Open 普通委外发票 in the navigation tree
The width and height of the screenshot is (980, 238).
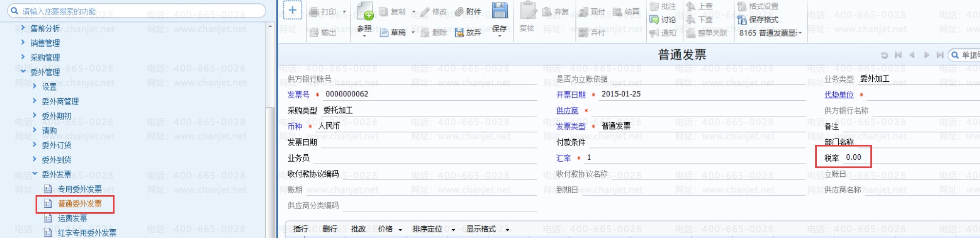[79, 203]
